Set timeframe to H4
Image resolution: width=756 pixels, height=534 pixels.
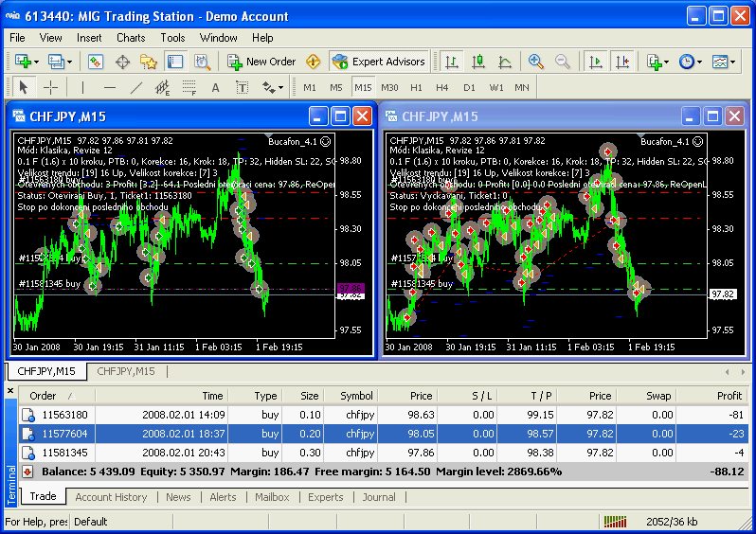click(x=442, y=88)
